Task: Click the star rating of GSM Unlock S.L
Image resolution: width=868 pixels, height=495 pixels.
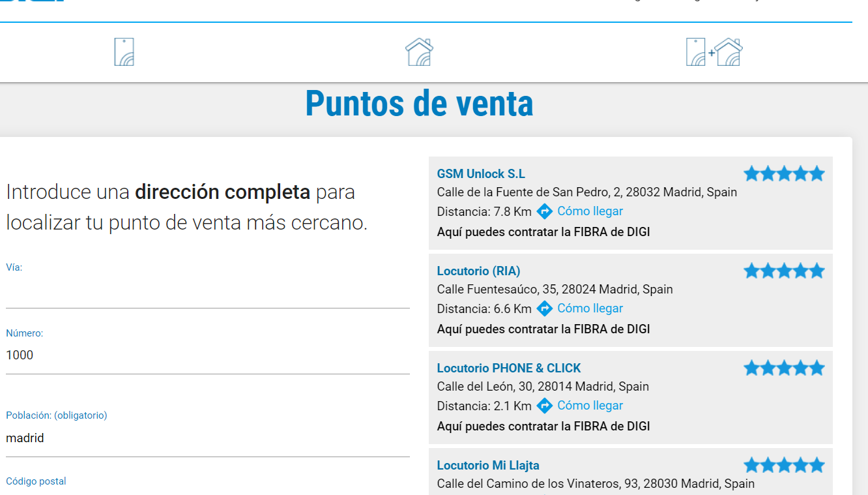Action: 784,173
